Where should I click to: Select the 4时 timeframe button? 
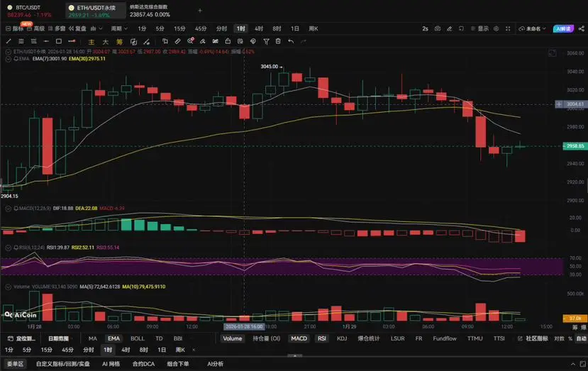(258, 28)
